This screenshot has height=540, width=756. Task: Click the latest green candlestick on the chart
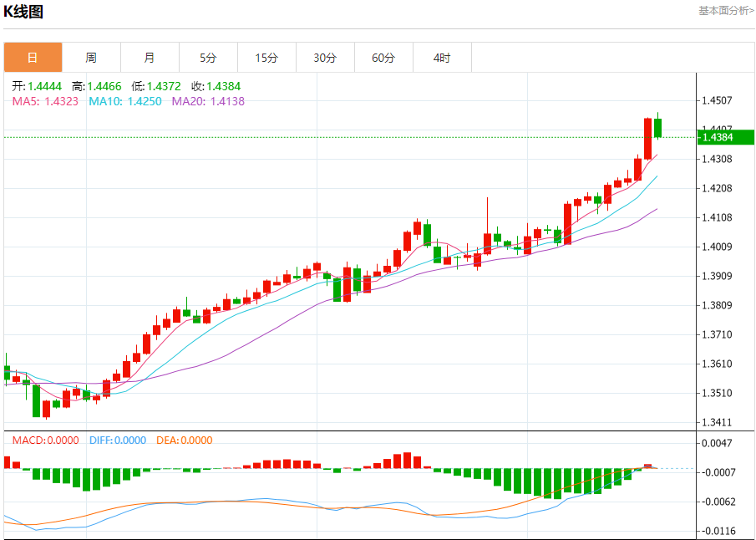click(657, 128)
